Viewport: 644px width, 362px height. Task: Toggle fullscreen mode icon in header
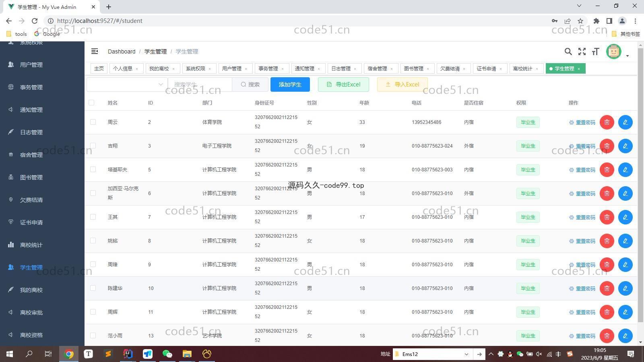(x=582, y=51)
